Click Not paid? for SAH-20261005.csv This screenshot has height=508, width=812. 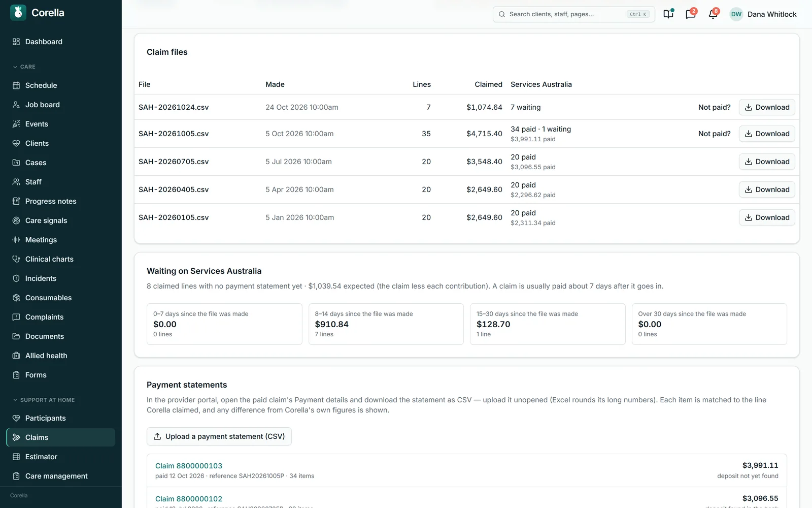[x=714, y=134]
